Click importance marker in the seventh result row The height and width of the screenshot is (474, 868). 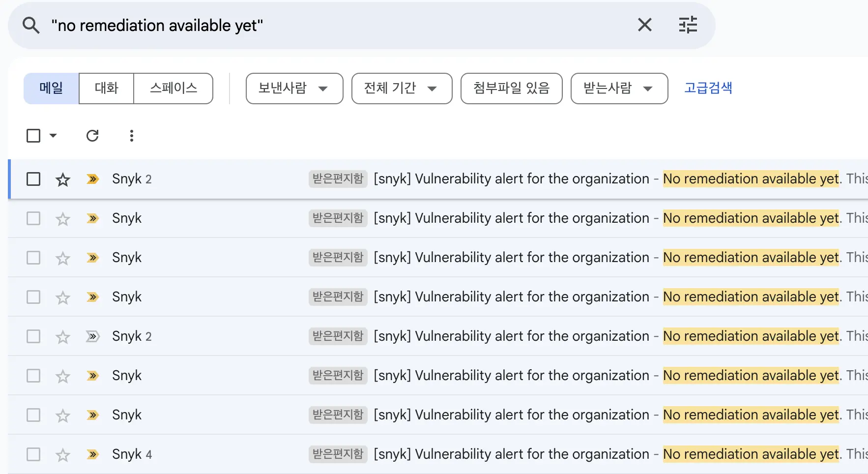(x=93, y=415)
